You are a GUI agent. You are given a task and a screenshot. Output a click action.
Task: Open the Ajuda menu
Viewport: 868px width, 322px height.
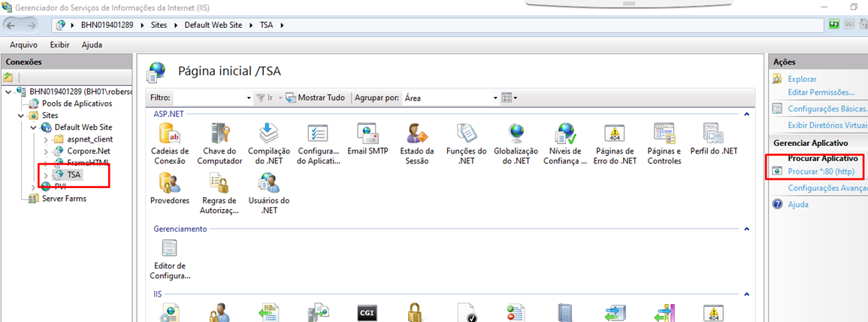92,45
